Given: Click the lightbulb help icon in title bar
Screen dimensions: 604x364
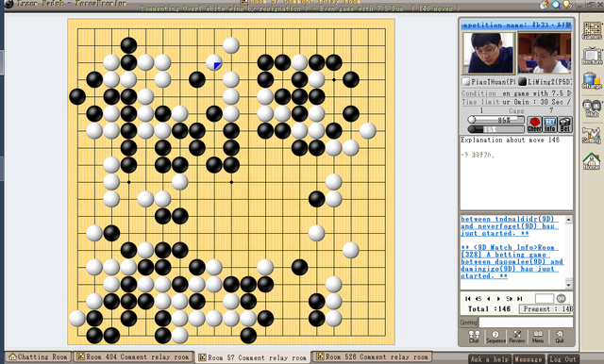Looking at the screenshot, I should tap(567, 5).
